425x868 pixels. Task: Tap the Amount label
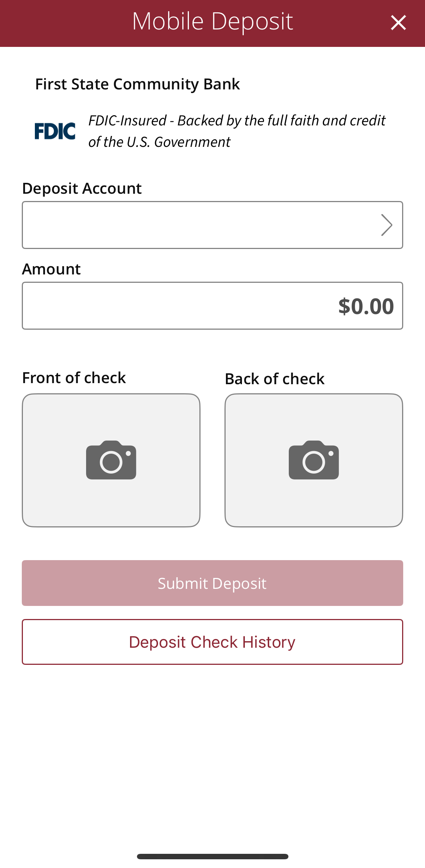click(51, 269)
